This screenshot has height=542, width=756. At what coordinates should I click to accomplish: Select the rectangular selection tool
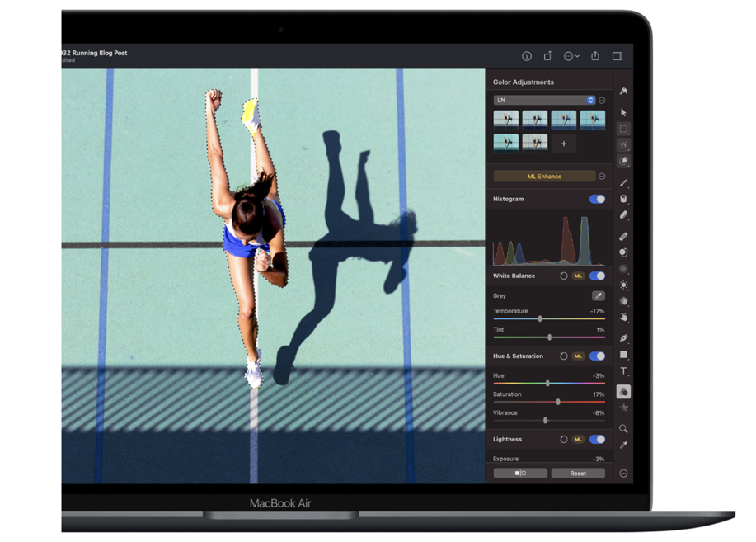click(x=623, y=129)
